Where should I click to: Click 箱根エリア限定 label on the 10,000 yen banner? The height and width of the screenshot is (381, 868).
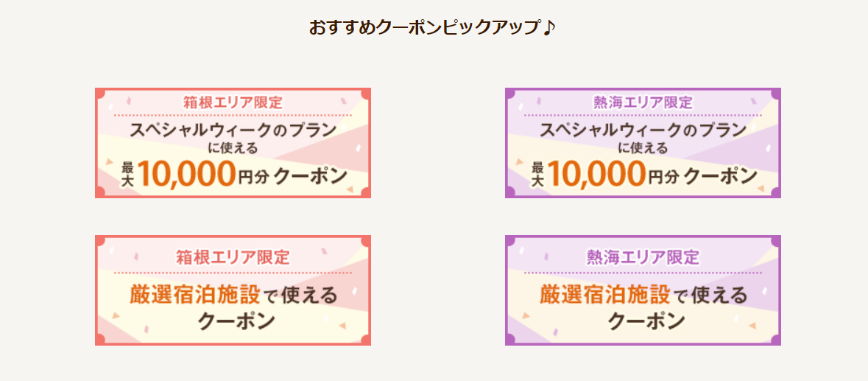pos(233,103)
